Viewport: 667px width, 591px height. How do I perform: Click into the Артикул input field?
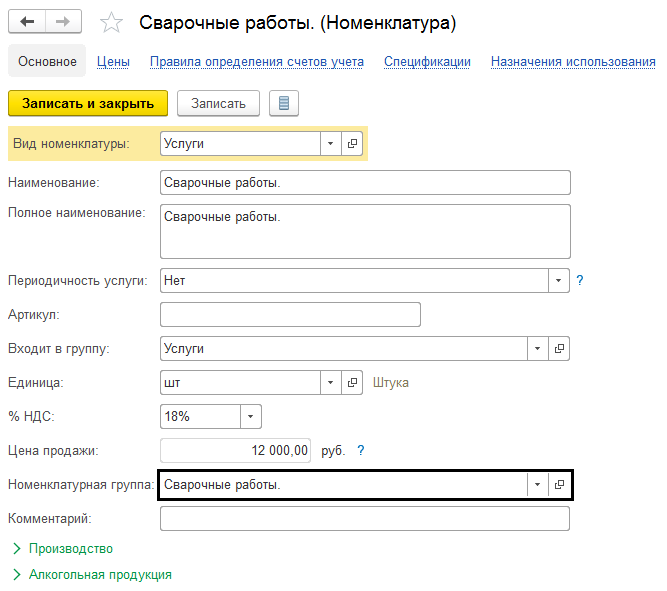click(290, 315)
